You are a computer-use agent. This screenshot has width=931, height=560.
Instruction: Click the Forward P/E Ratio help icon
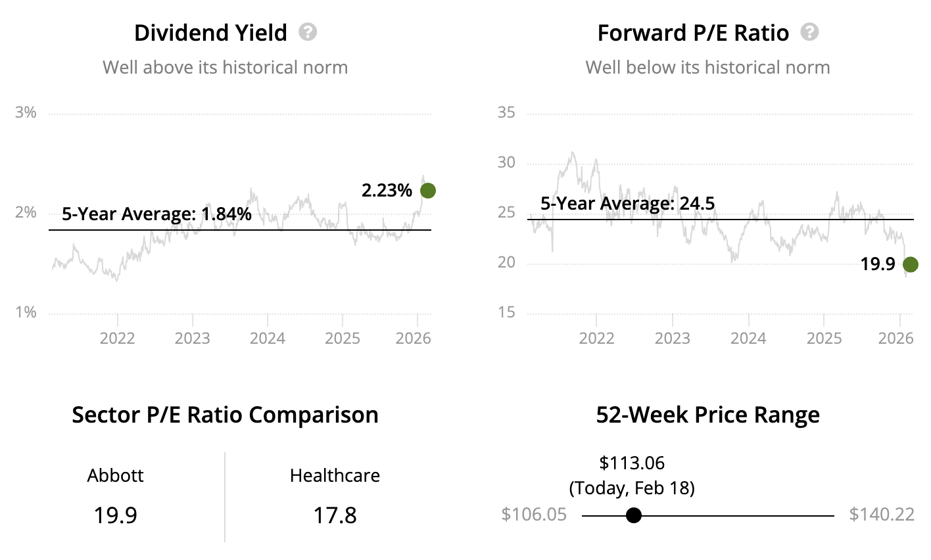click(x=810, y=32)
